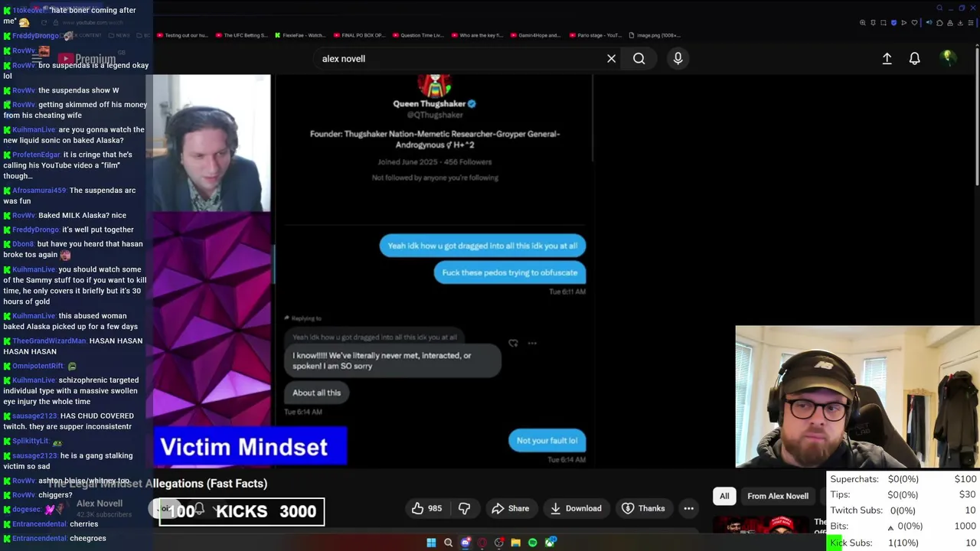The height and width of the screenshot is (551, 980).
Task: Like the video with 985 likes
Action: (x=426, y=508)
